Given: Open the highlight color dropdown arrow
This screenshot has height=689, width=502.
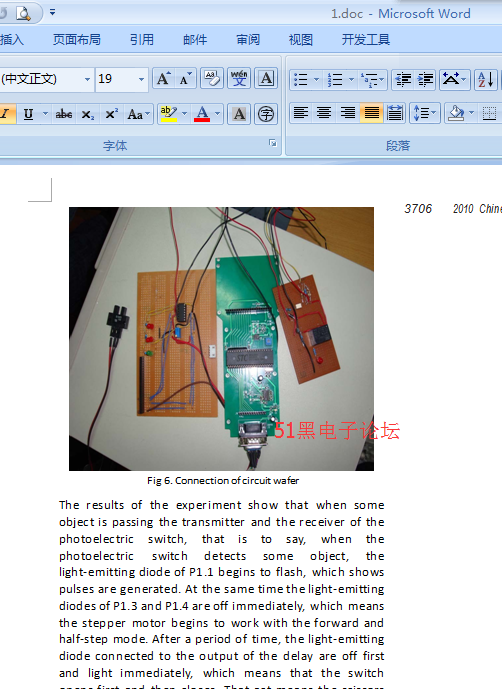Looking at the screenshot, I should (x=185, y=114).
